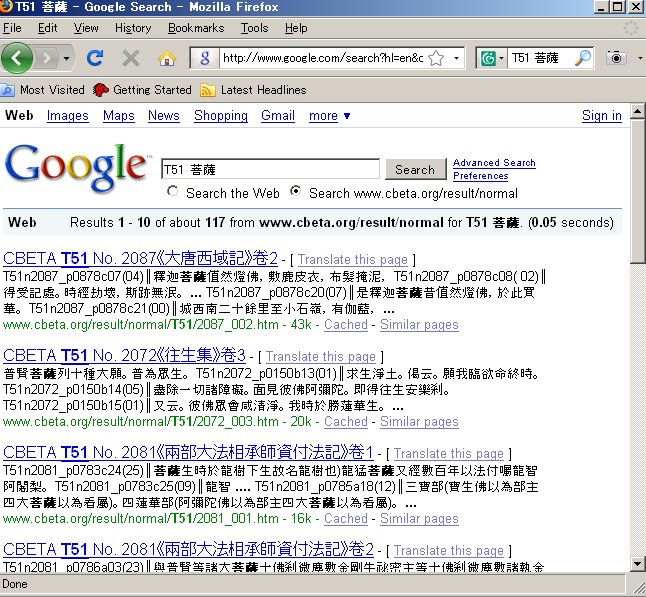646x597 pixels.
Task: Open the History menu
Action: (133, 28)
